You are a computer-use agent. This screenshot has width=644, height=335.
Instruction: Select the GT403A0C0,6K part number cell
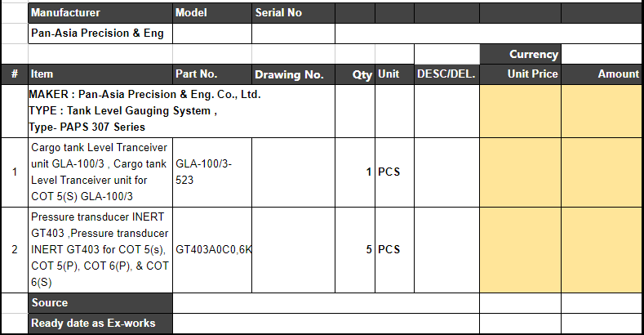tap(212, 250)
